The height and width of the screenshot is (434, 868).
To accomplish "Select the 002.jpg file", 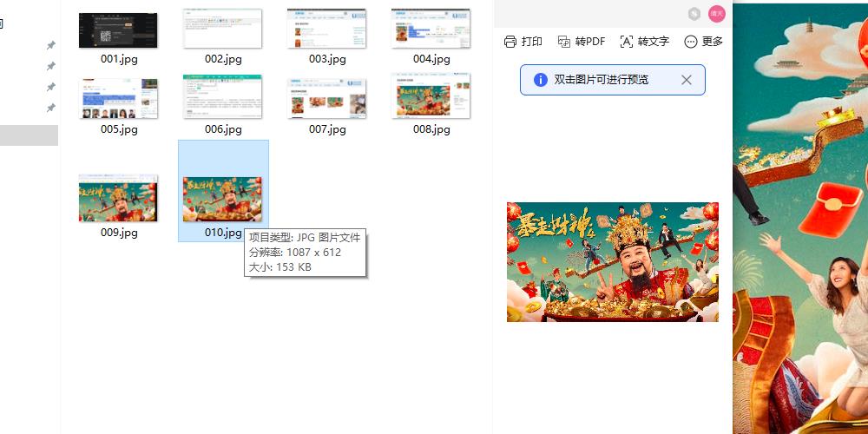I will click(x=222, y=30).
